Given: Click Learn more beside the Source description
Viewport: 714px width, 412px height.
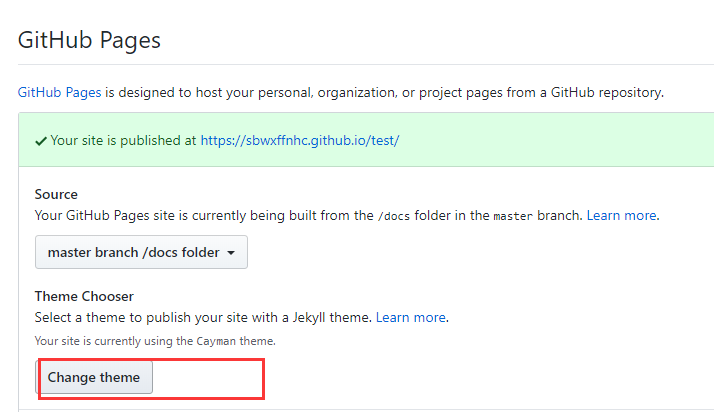Looking at the screenshot, I should tap(621, 215).
